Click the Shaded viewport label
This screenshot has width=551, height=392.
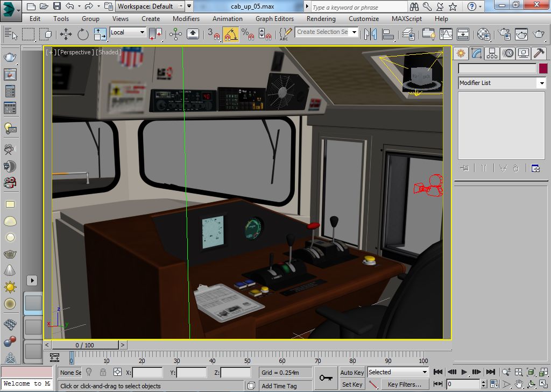[x=109, y=52]
